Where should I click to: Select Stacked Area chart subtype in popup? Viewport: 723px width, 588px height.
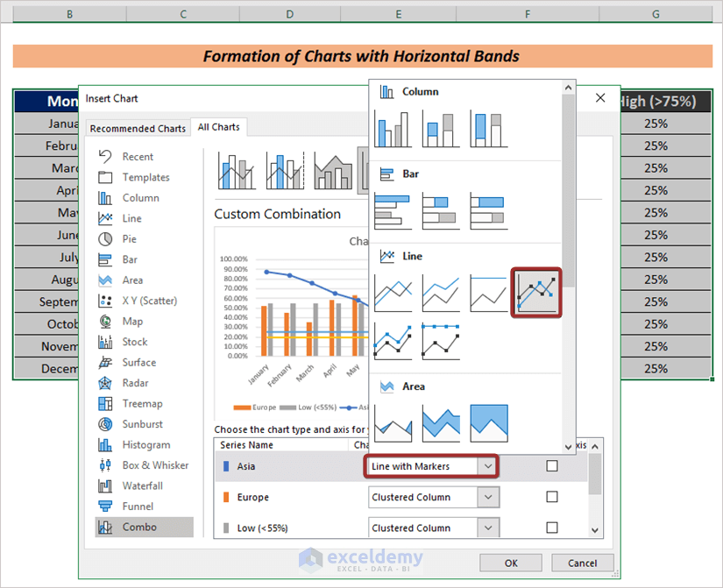coord(441,423)
